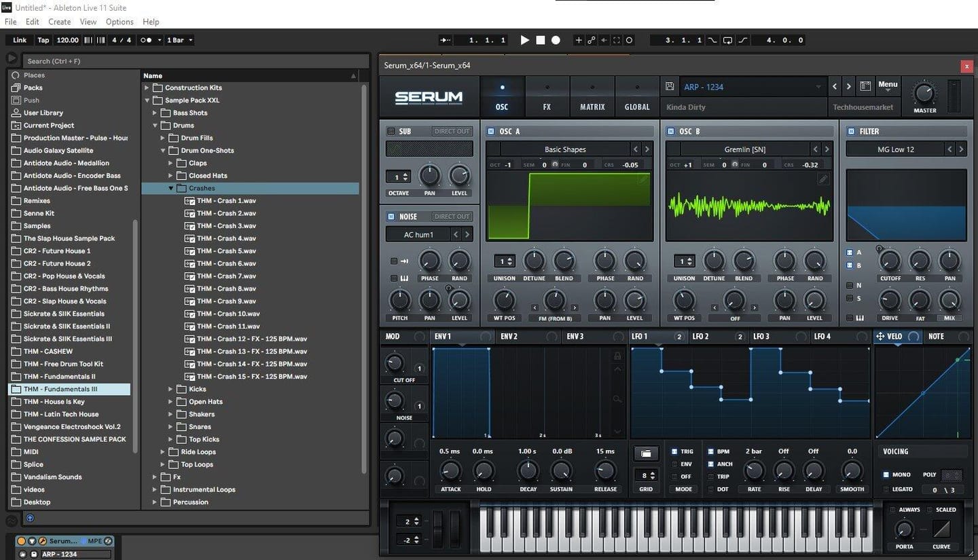Click the Stop button in Ableton transport
Screen dimensions: 978x560
[541, 40]
